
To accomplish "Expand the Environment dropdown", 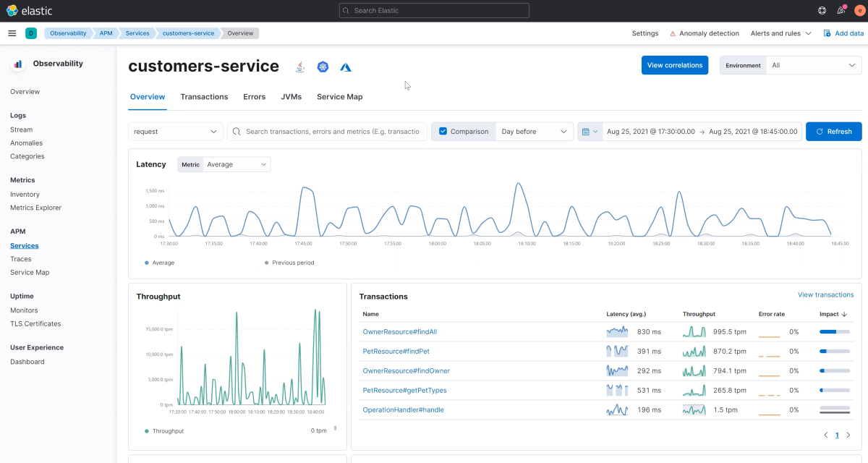I will [x=813, y=65].
